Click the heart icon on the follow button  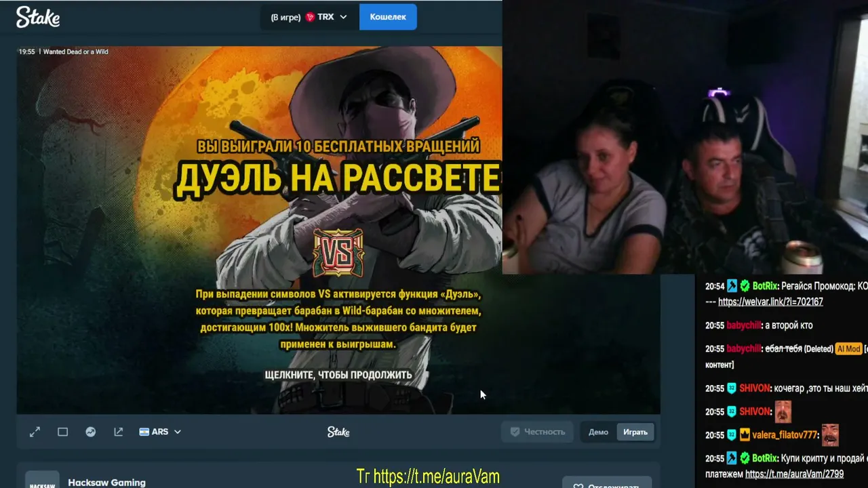click(578, 485)
